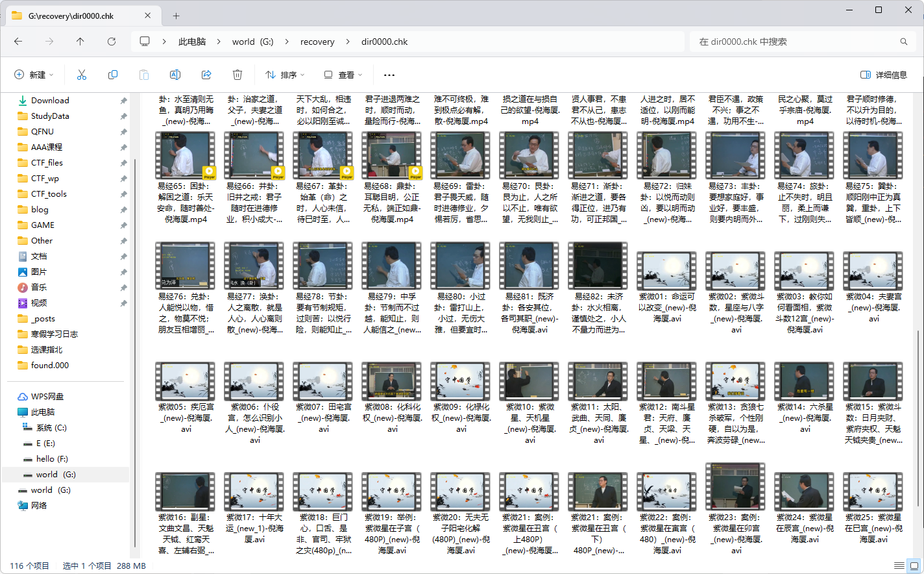Click recovery in the address breadcrumb

point(317,42)
